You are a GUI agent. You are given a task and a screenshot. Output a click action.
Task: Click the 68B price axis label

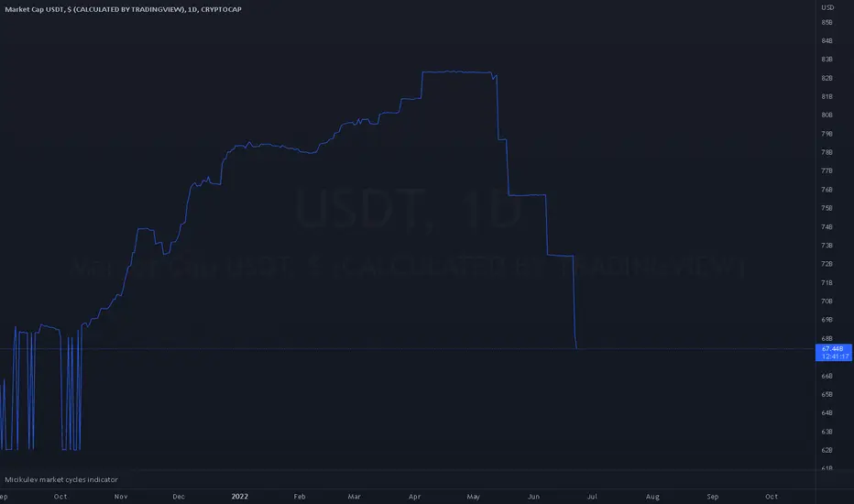click(827, 338)
